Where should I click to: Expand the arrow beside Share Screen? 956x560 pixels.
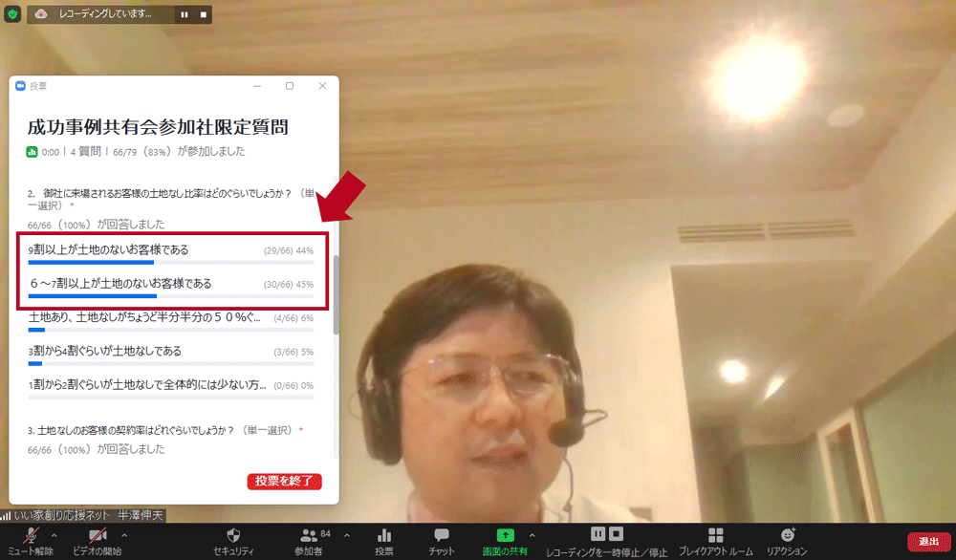(532, 535)
